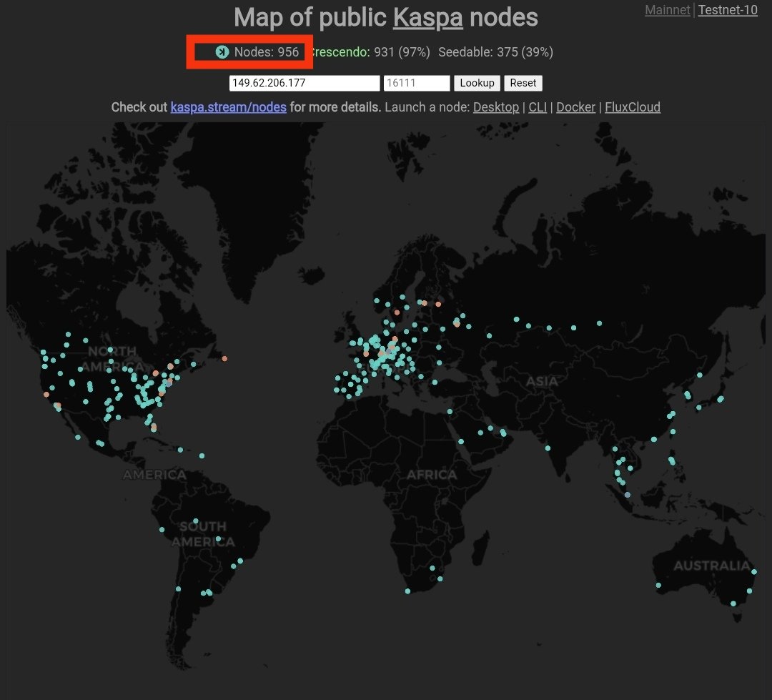Click the SOUTH AMERICA map label
The image size is (772, 700).
point(203,534)
